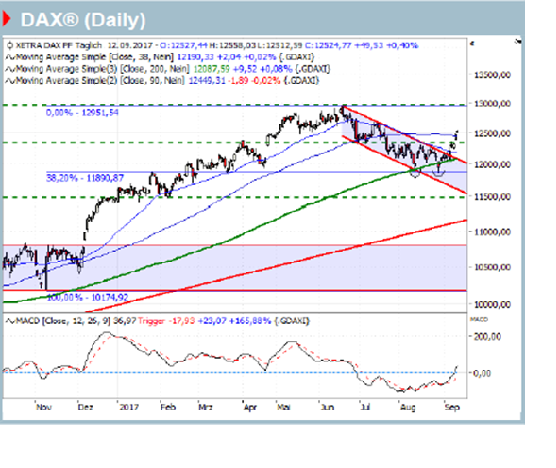Click the wave icon before the 38-day Moving Average
The width and height of the screenshot is (556, 468).
10,57
